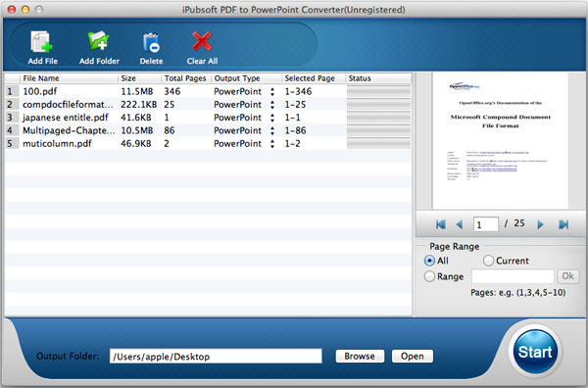Click the Open output folder button
The image size is (588, 388).
pos(413,356)
